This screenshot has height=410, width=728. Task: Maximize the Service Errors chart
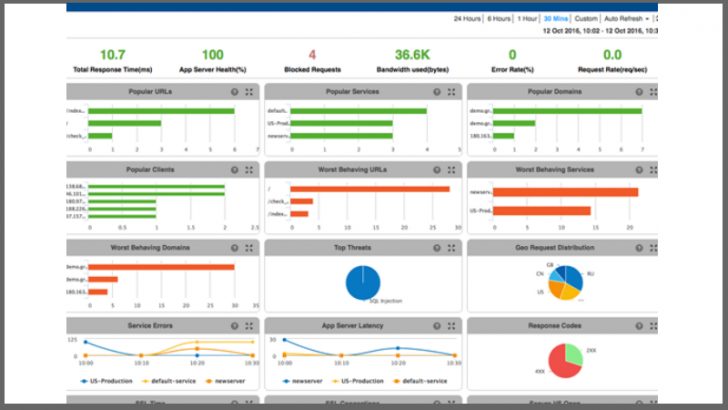click(x=249, y=326)
